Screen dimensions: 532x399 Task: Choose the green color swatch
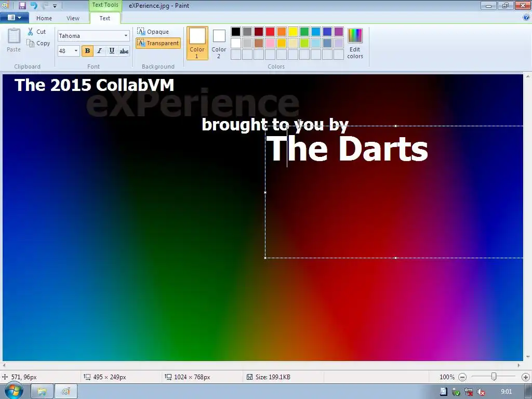pos(304,32)
